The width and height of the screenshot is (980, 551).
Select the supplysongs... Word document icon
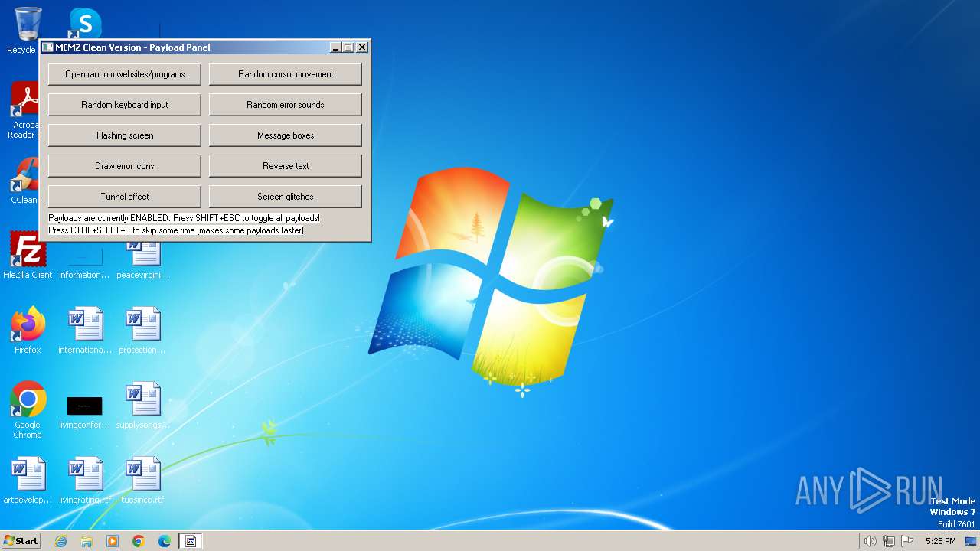click(x=142, y=406)
